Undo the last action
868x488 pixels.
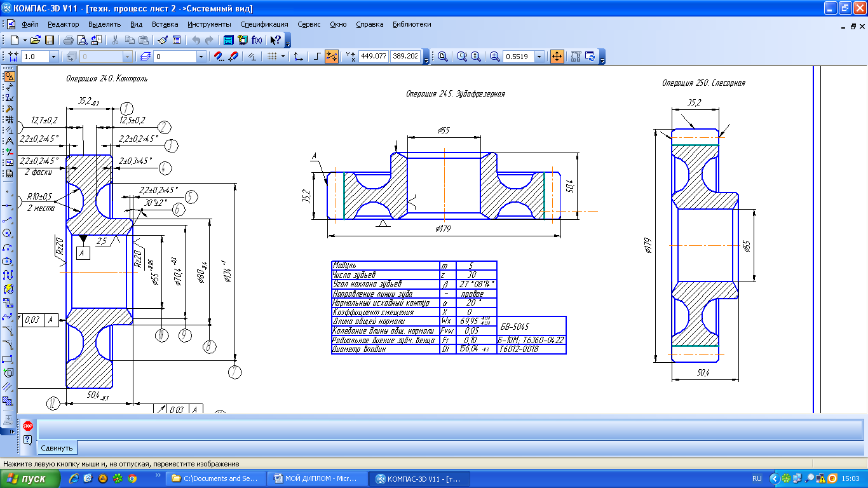coord(196,40)
